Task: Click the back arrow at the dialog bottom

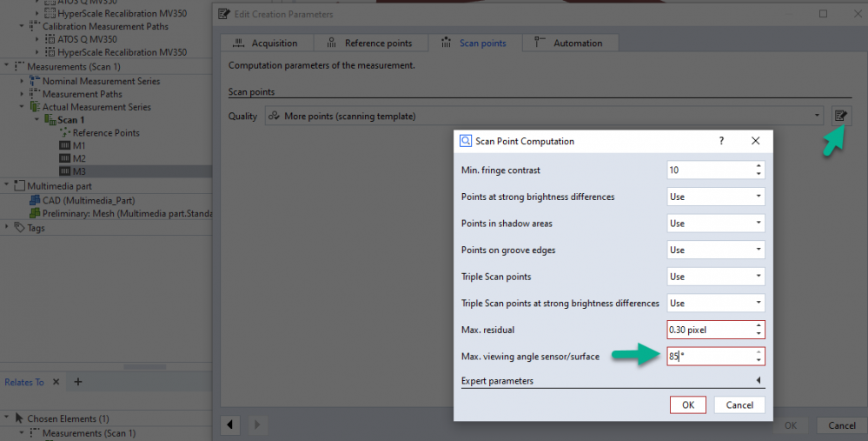Action: (232, 425)
